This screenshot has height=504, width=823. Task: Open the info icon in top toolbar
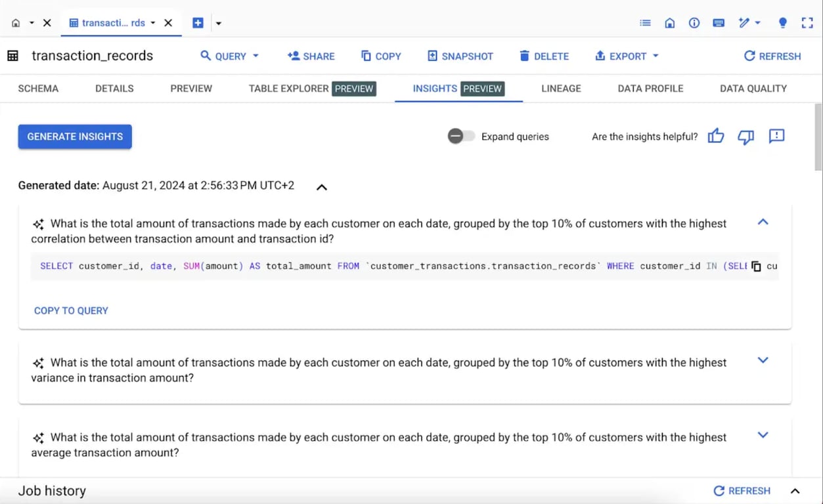click(x=694, y=23)
